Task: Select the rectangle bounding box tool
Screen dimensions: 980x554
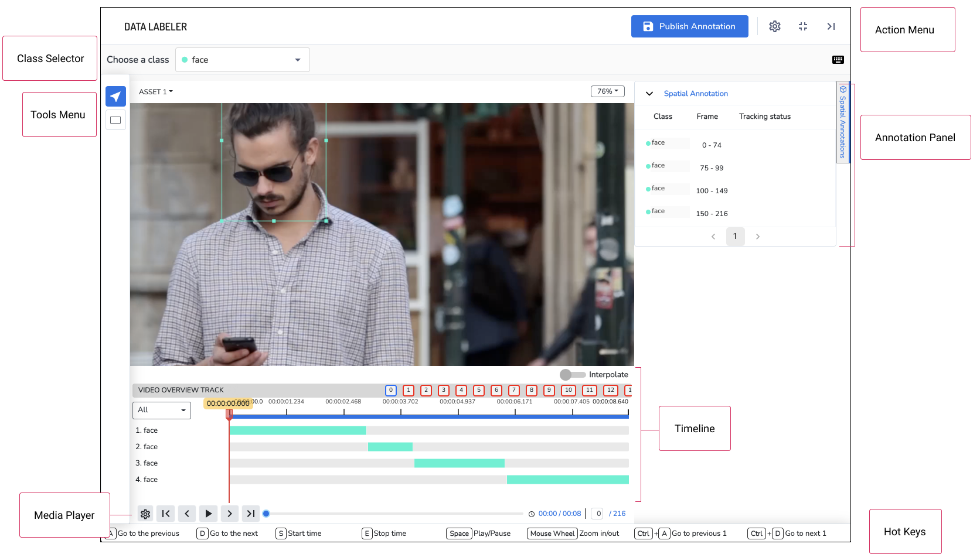Action: (115, 120)
